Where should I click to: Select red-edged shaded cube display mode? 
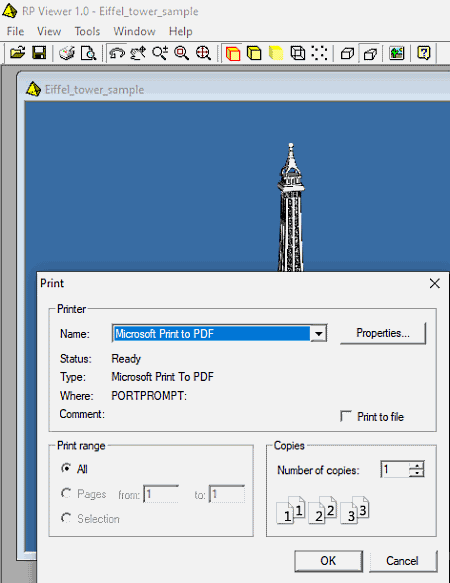pyautogui.click(x=233, y=53)
